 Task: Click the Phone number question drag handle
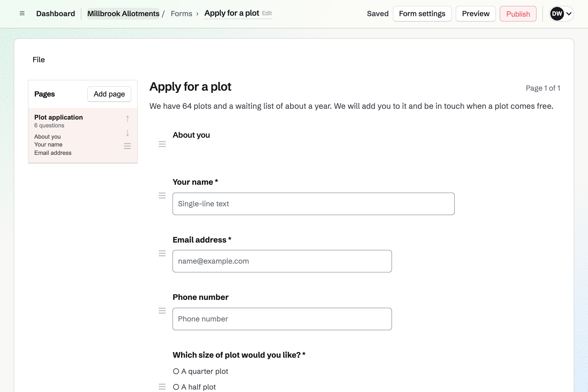click(x=162, y=311)
